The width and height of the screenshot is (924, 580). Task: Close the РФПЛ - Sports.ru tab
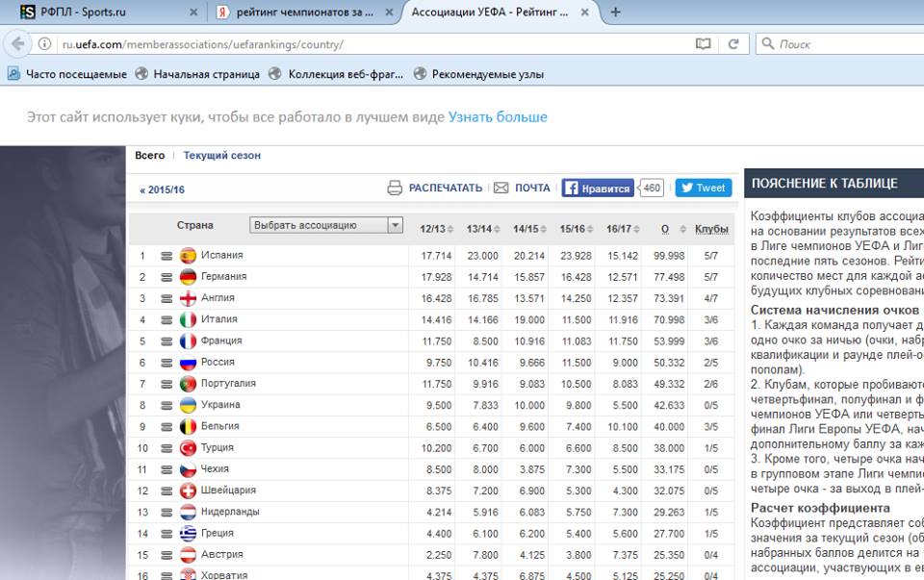coord(193,12)
